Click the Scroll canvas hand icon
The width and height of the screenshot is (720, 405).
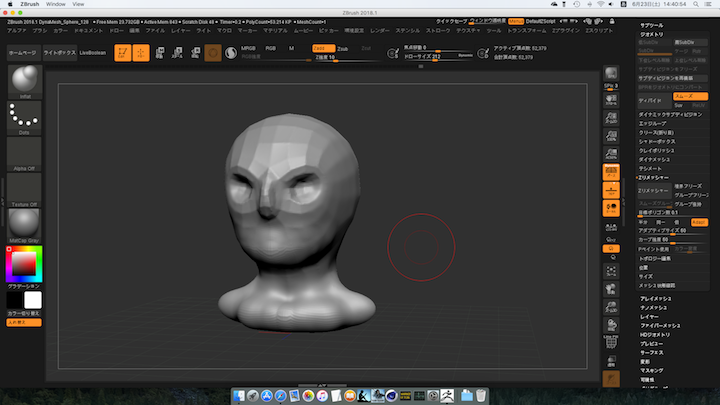coord(611,100)
